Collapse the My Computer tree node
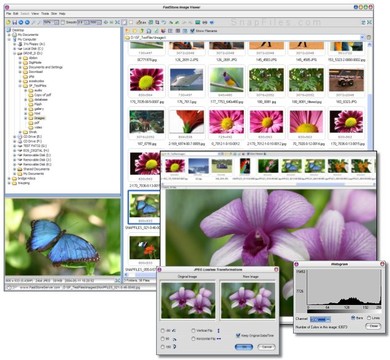Screen dimensions: 390x360 pos(10,39)
